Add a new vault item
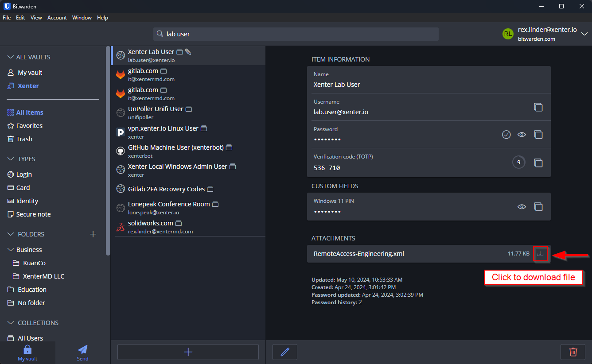 (x=188, y=352)
